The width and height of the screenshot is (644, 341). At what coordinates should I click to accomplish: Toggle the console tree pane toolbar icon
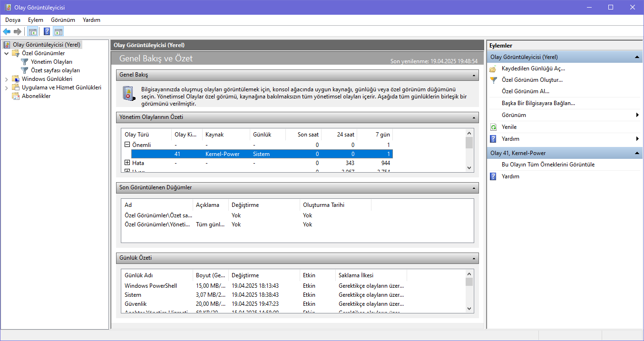(x=32, y=32)
